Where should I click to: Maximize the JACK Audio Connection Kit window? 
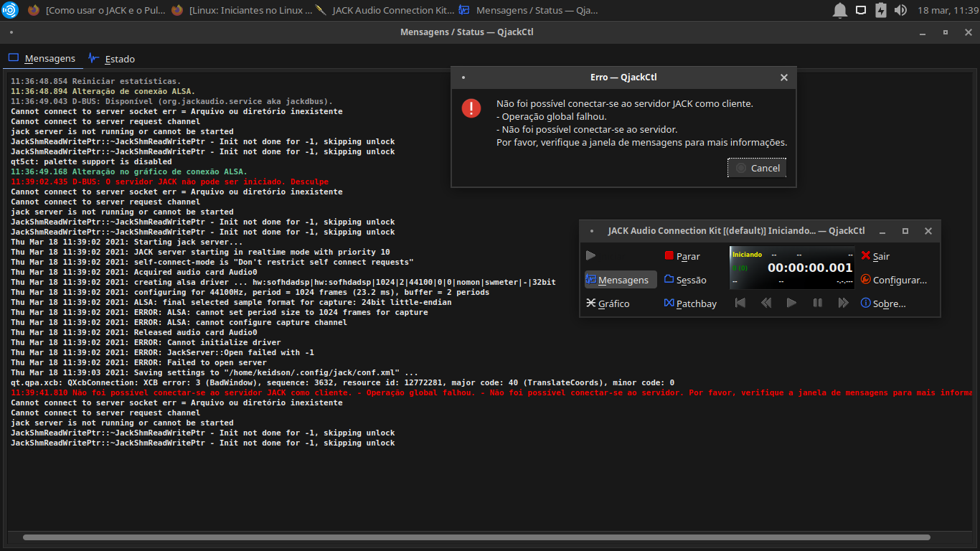(x=905, y=231)
